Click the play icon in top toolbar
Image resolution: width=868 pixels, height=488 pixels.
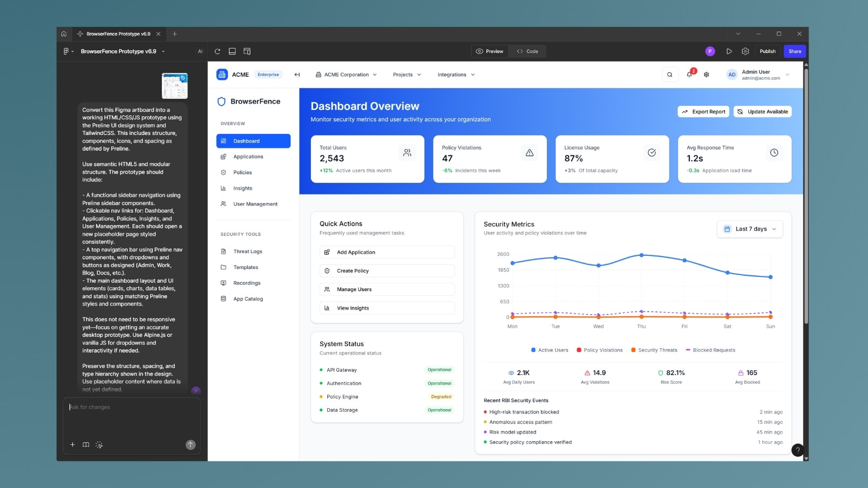coord(729,51)
